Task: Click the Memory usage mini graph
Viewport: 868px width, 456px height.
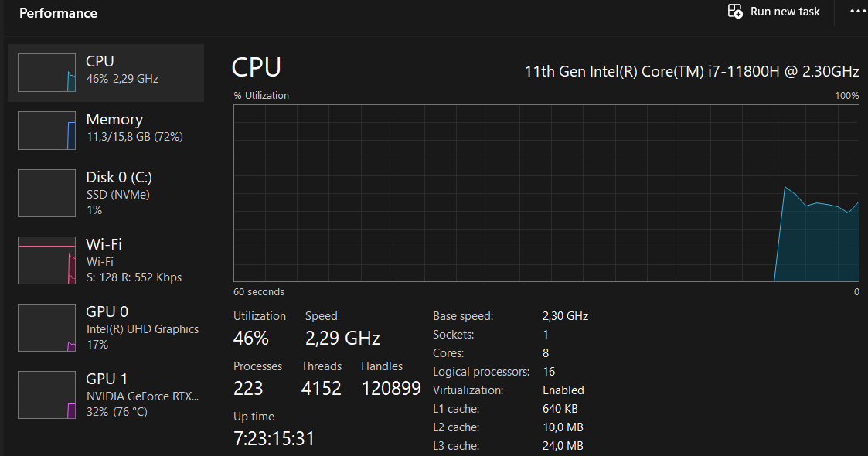Action: [46, 131]
